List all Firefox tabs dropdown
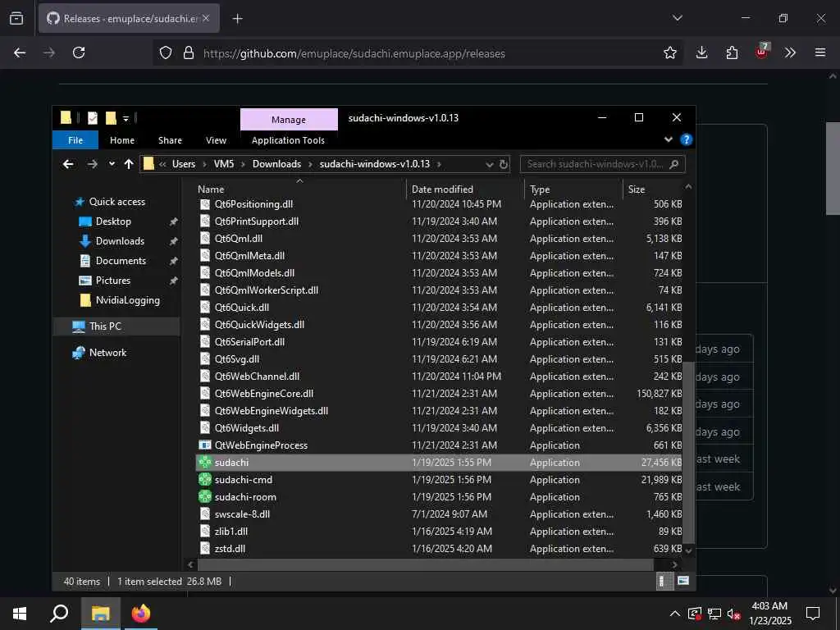This screenshot has width=840, height=630. click(x=677, y=18)
